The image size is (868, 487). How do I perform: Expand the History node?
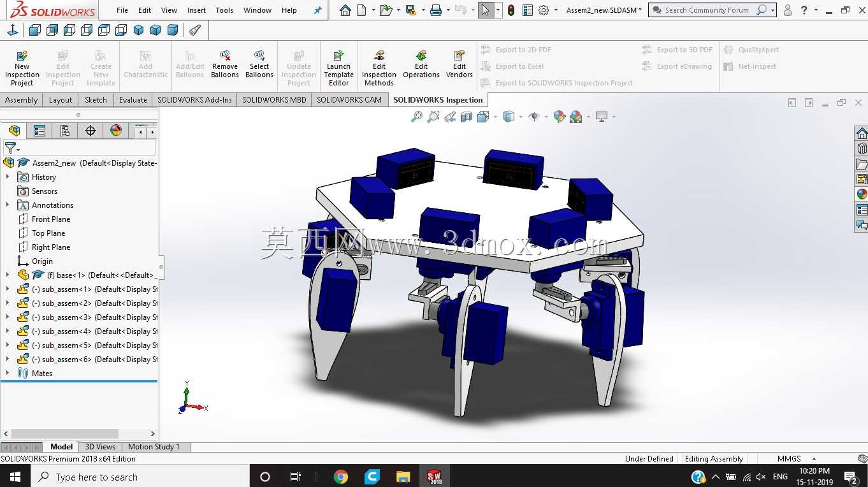tap(8, 177)
